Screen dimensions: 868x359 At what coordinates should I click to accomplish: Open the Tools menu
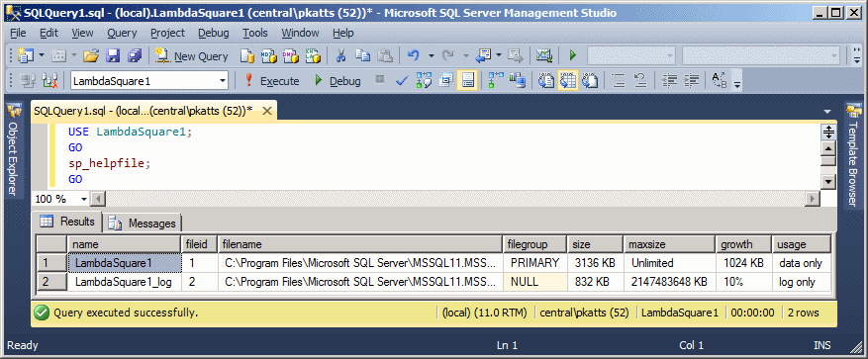(x=254, y=33)
